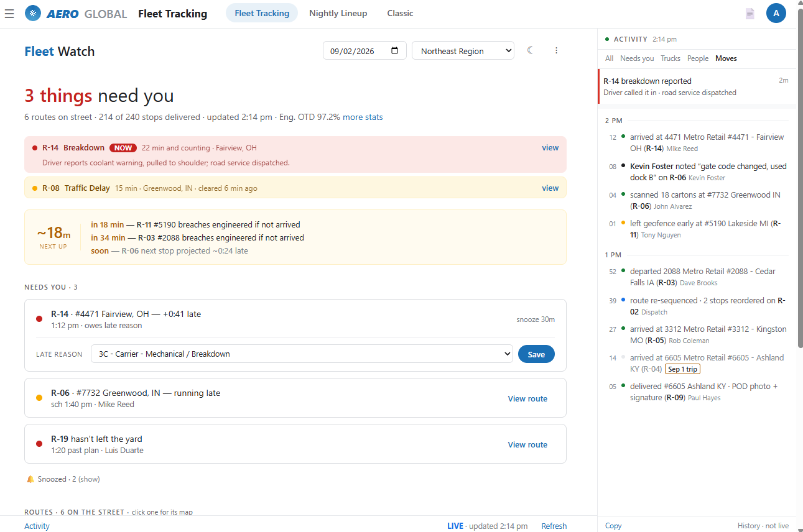Select the R-11 #5190 breach warning line

tap(195, 224)
